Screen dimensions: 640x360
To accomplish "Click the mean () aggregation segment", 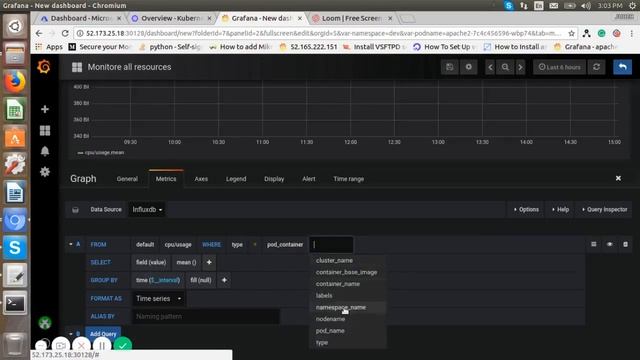I will pyautogui.click(x=186, y=262).
